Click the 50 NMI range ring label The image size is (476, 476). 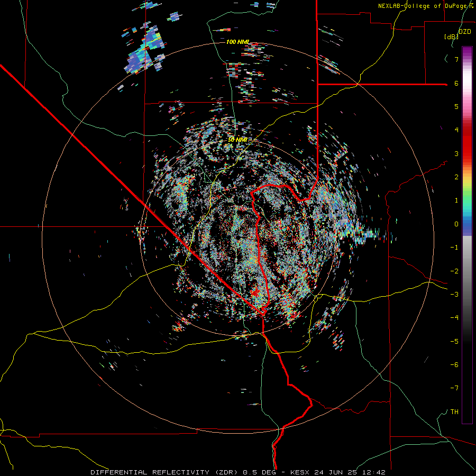coord(237,140)
